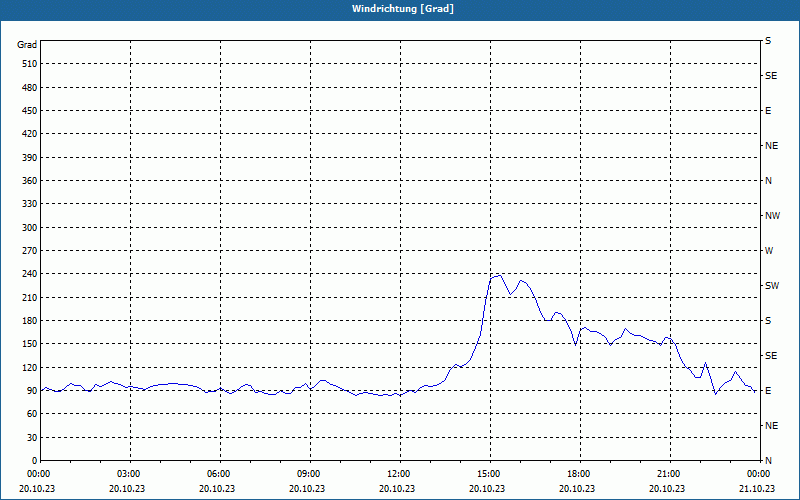Click the blue line's peak just after 15:00
Viewport: 800px width, 500px height.
[500, 276]
